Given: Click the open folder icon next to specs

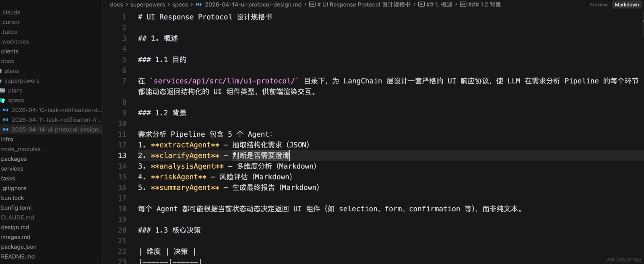Looking at the screenshot, I should 2,100.
